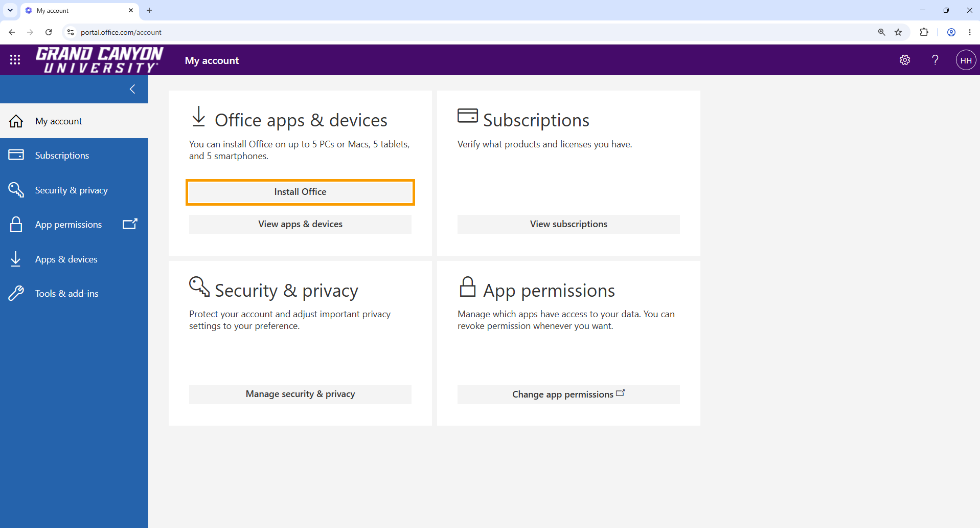Close the My account browser tab
Screen dimensions: 980x528
[131, 10]
